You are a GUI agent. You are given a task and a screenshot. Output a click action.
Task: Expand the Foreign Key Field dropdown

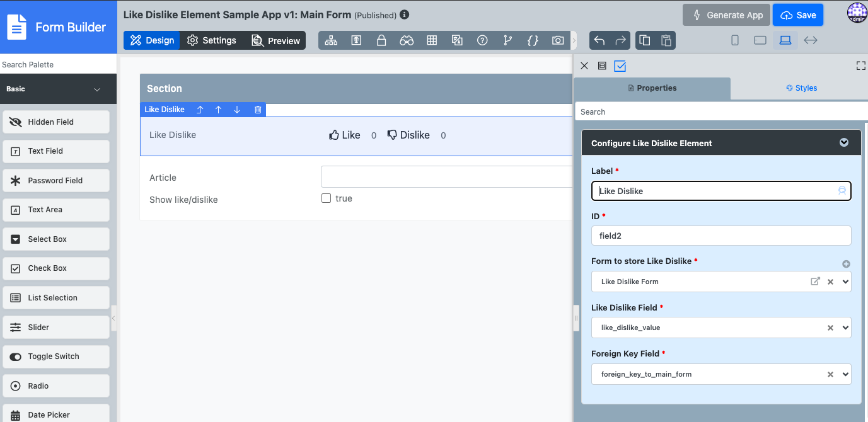tap(845, 374)
